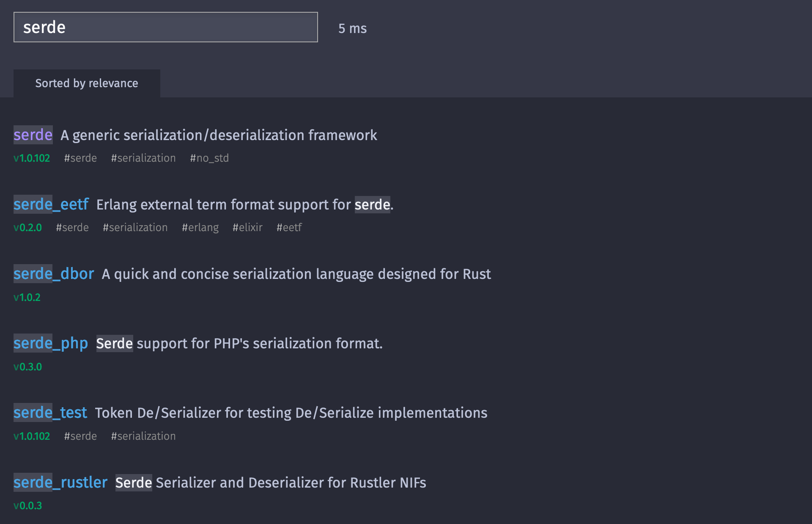The height and width of the screenshot is (524, 812).
Task: Click the #eetf tag
Action: 289,228
